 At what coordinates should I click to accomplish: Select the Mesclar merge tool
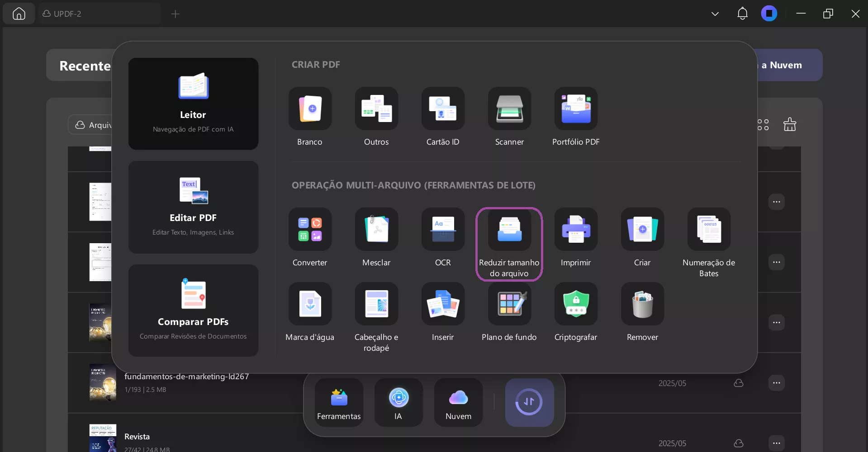tap(376, 230)
